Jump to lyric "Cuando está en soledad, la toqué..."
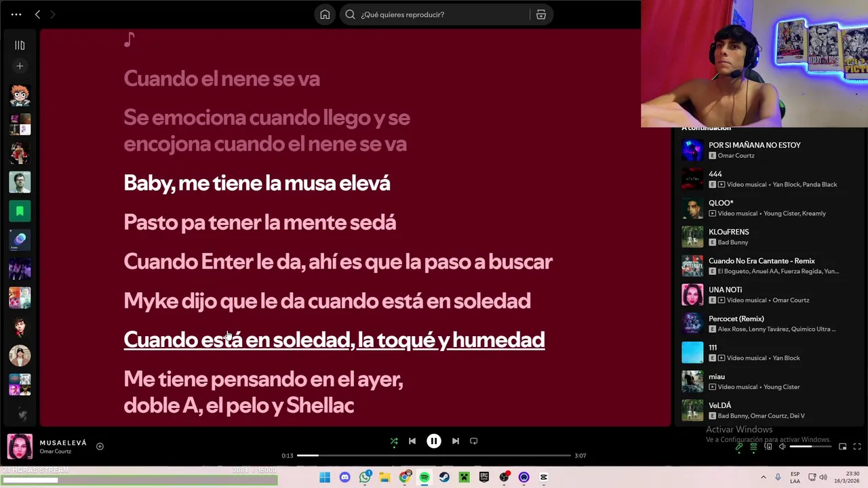The height and width of the screenshot is (488, 868). click(x=334, y=340)
